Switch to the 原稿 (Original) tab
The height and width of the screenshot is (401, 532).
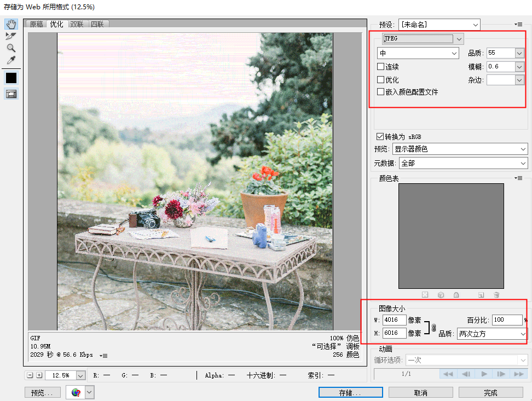[x=36, y=24]
